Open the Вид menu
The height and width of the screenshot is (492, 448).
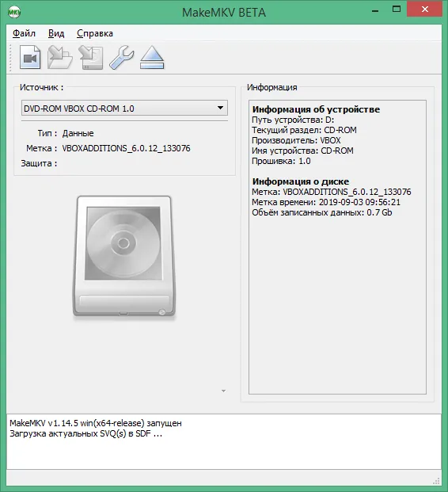(x=56, y=33)
